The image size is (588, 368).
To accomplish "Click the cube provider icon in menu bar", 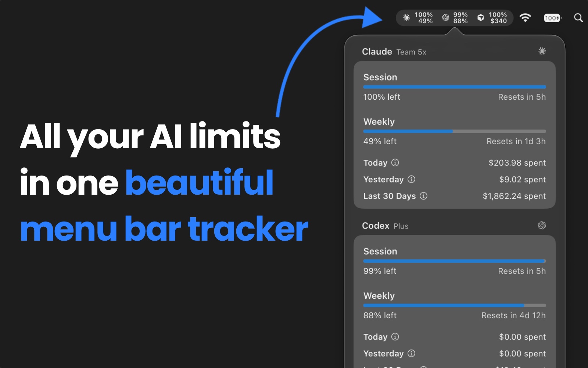I will coord(481,17).
